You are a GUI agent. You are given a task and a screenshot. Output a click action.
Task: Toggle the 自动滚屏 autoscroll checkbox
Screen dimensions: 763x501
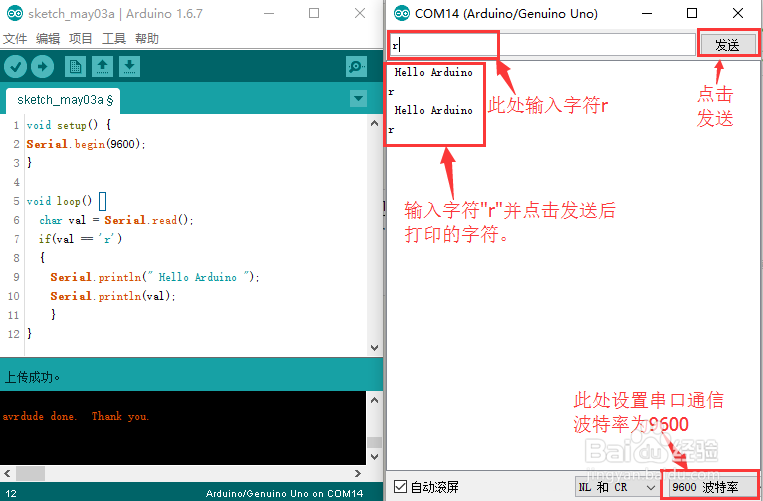(400, 487)
